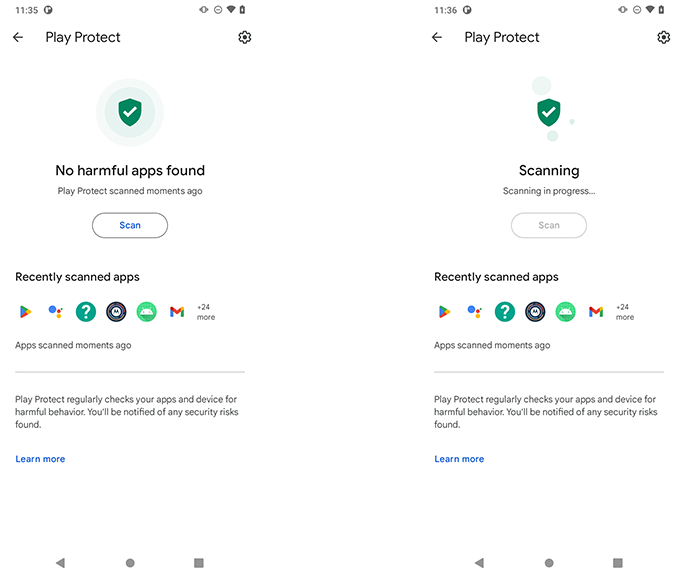679x578 pixels.
Task: Tap Play Store icon on Scanning screen
Action: [x=444, y=311]
